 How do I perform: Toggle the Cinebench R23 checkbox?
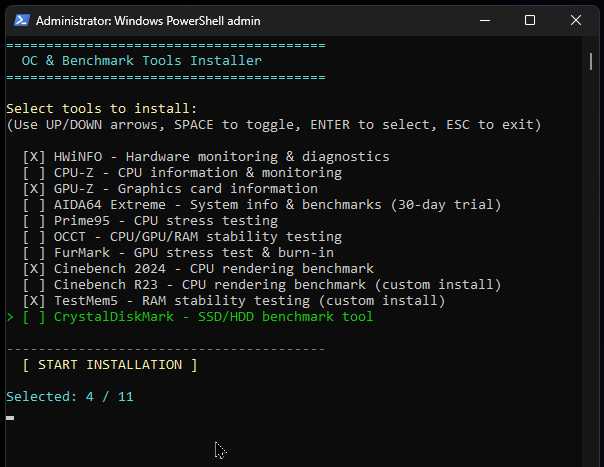tap(34, 285)
